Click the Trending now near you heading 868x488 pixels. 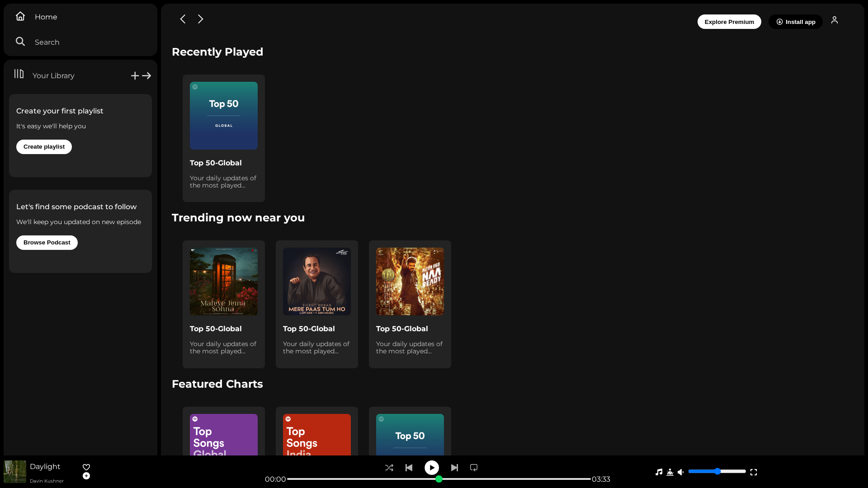click(x=238, y=218)
